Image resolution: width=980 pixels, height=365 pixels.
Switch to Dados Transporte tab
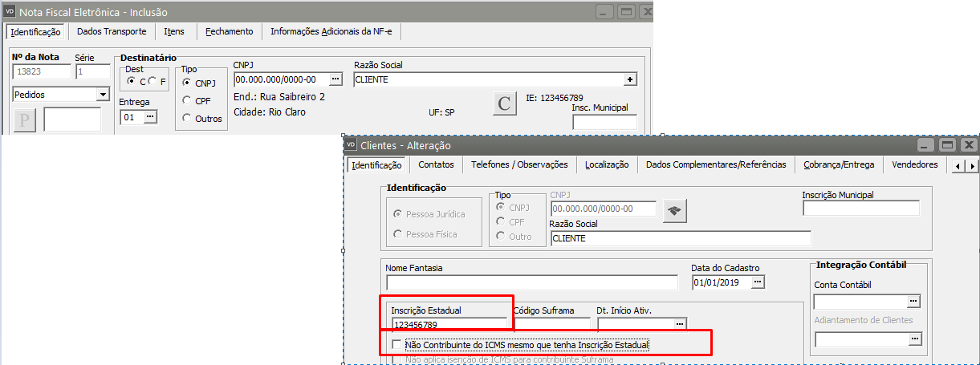click(x=112, y=31)
